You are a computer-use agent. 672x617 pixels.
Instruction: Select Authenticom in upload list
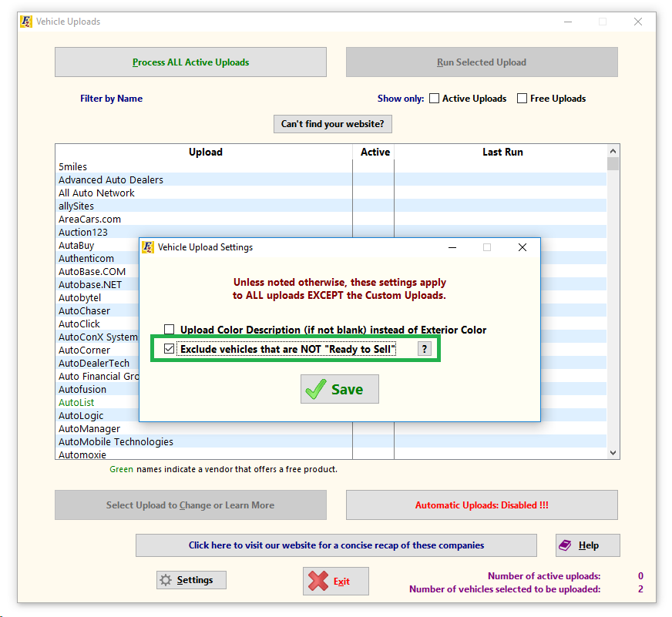(98, 258)
